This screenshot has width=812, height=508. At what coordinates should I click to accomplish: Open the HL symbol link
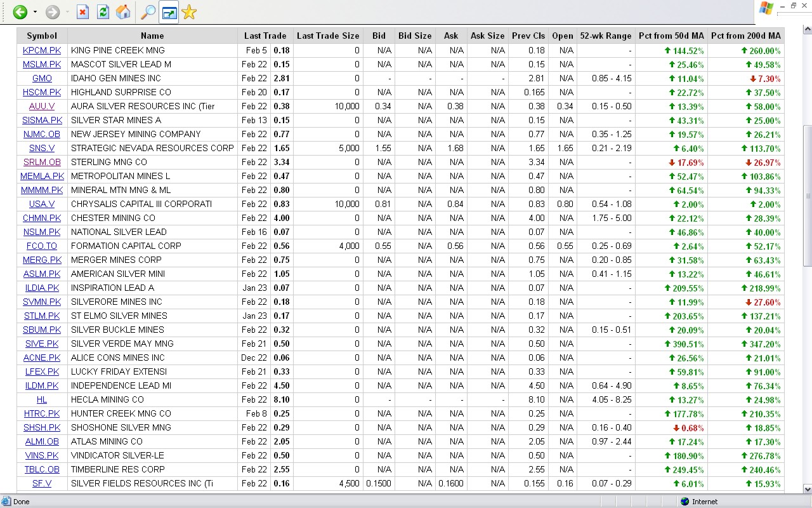(x=42, y=399)
